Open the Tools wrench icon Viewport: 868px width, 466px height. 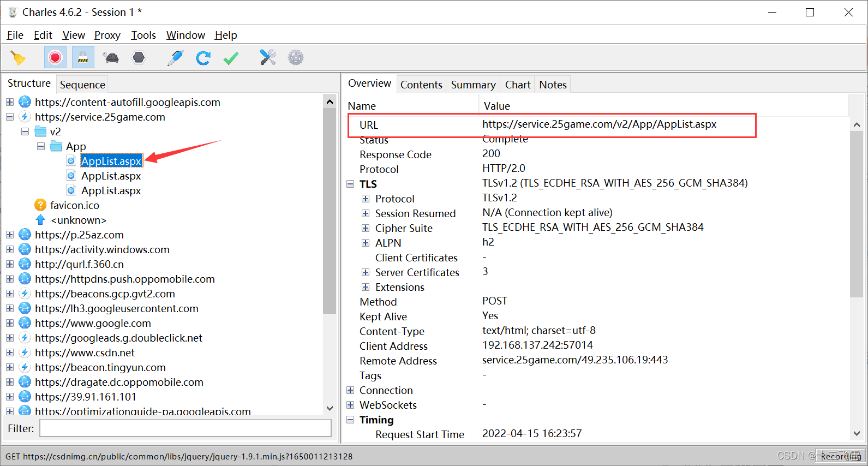pyautogui.click(x=268, y=57)
